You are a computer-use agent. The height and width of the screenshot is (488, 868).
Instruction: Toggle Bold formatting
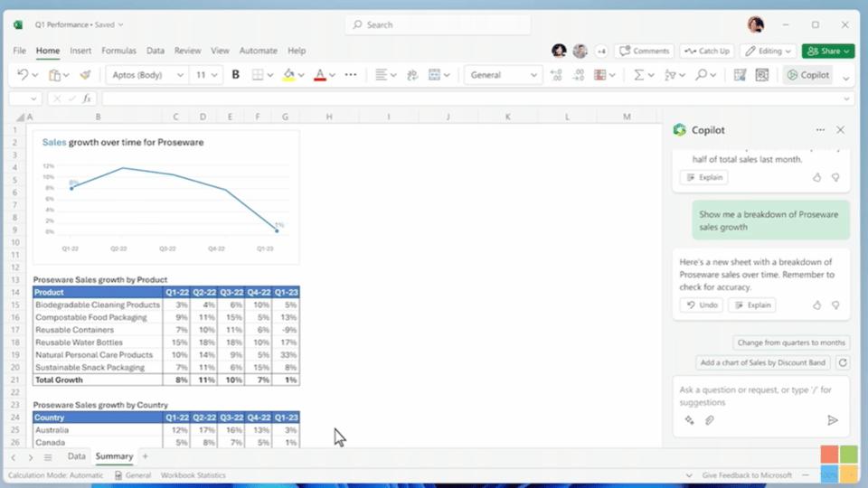pos(235,75)
